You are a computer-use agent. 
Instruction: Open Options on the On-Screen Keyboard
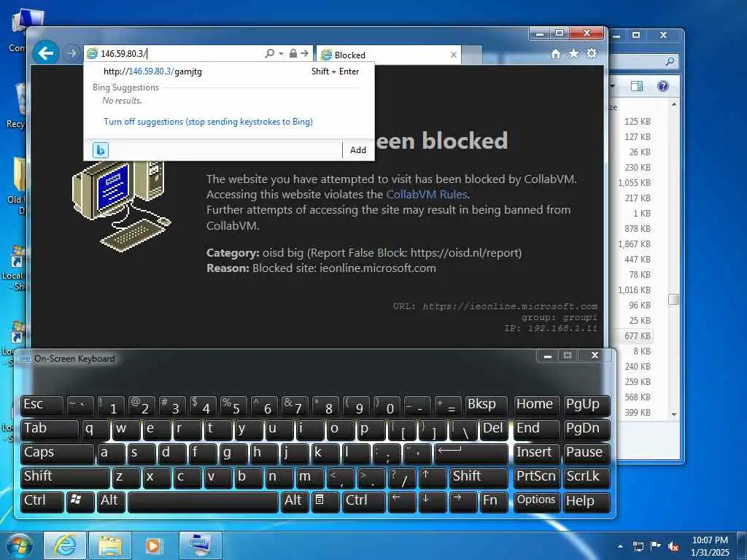coord(536,502)
